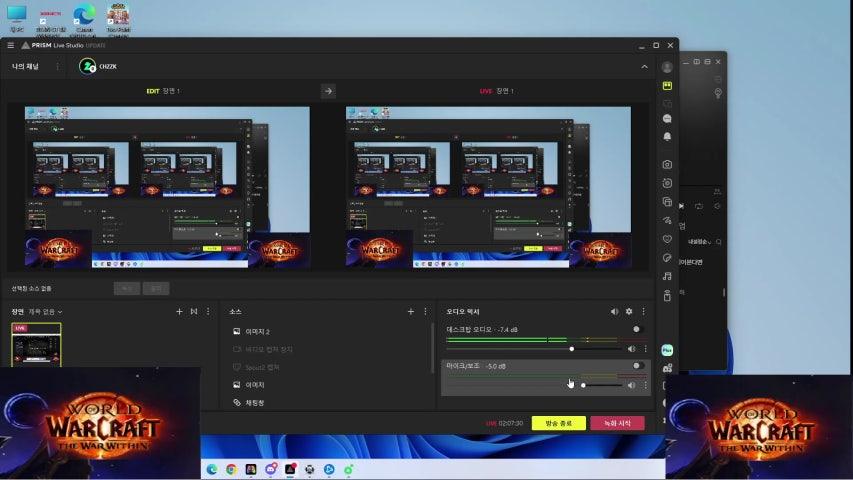Open the sources panel three-dot menu
The height and width of the screenshot is (480, 853).
coord(425,311)
